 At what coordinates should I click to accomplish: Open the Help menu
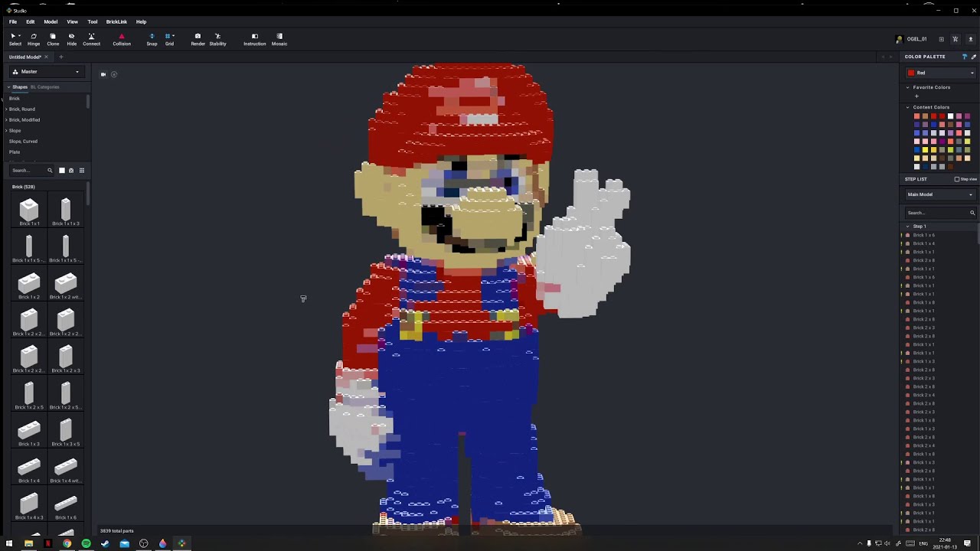[x=141, y=21]
